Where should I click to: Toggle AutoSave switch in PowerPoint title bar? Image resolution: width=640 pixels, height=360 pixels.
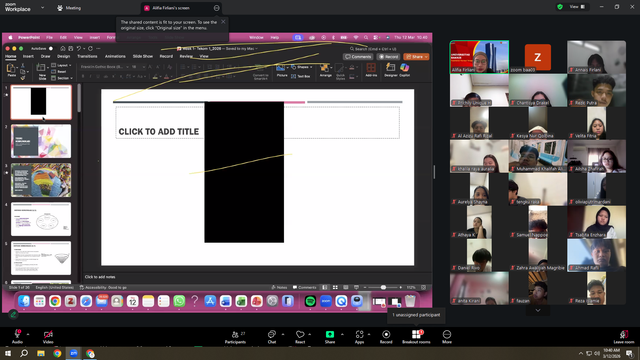click(51, 49)
